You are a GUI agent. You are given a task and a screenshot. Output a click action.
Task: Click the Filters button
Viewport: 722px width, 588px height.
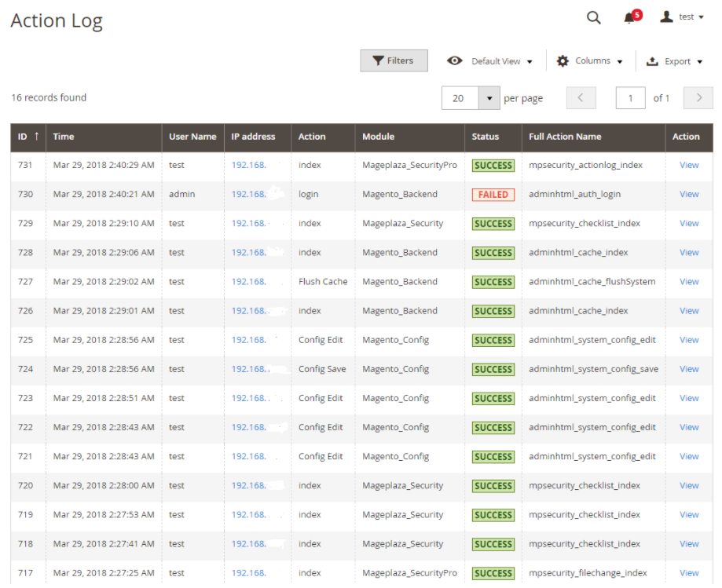pyautogui.click(x=394, y=60)
